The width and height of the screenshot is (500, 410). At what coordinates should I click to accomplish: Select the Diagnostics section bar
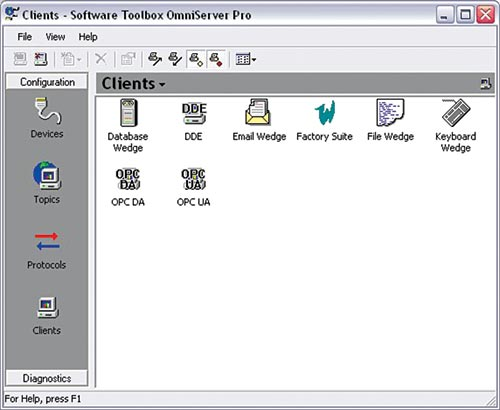[47, 378]
